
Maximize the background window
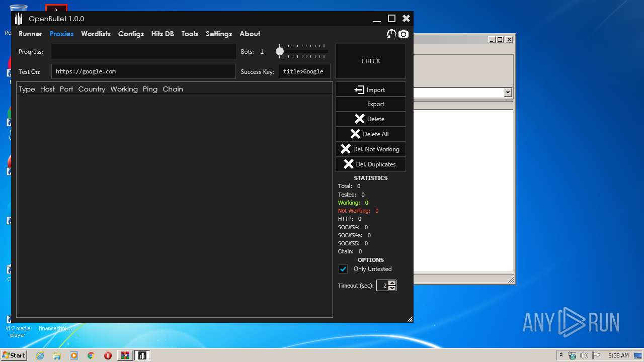point(500,39)
